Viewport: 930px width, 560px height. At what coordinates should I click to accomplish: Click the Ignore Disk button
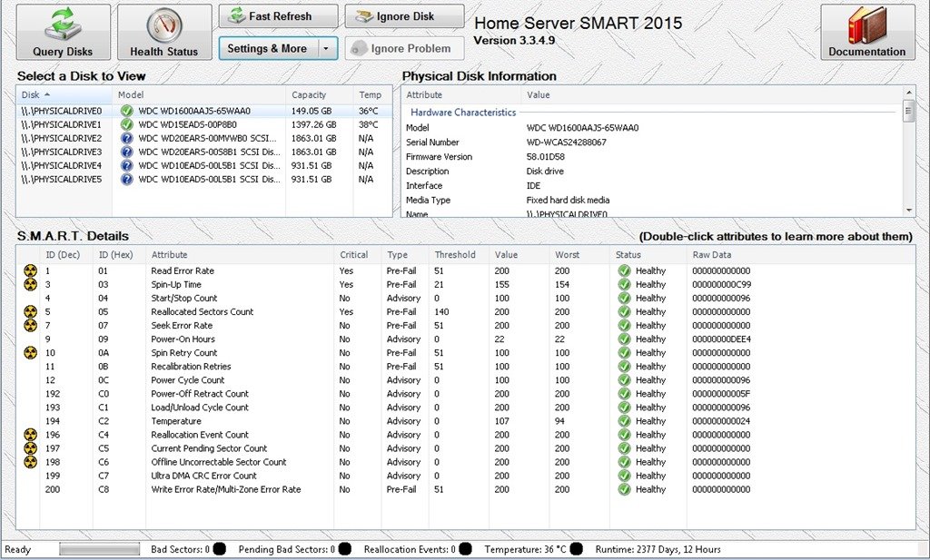[x=404, y=16]
